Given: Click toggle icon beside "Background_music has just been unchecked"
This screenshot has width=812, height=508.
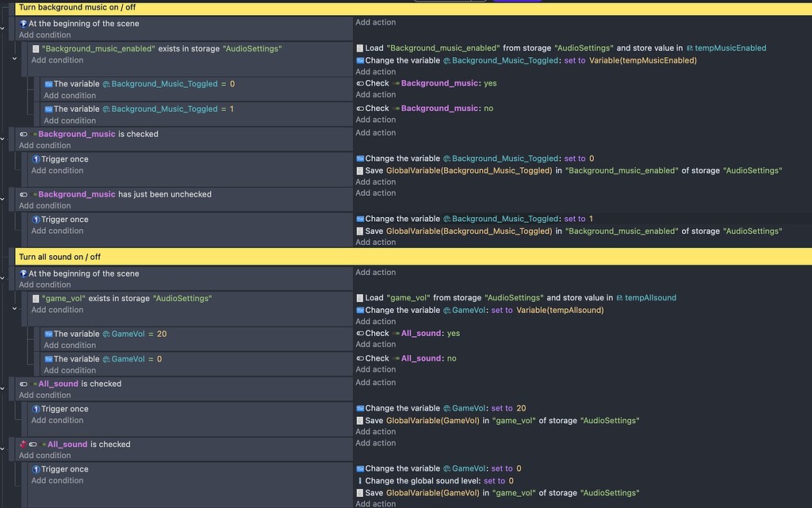Looking at the screenshot, I should (x=23, y=195).
